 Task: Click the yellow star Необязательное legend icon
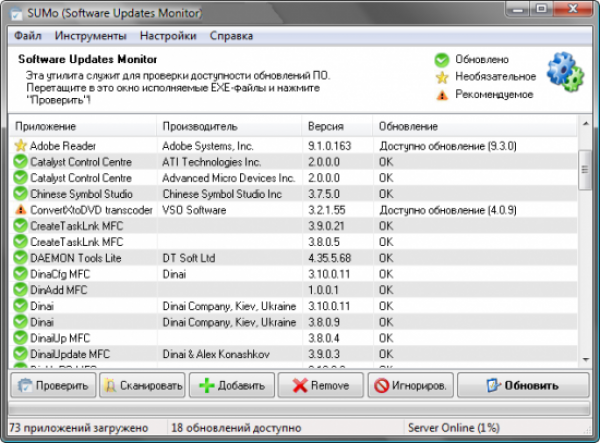pos(442,77)
